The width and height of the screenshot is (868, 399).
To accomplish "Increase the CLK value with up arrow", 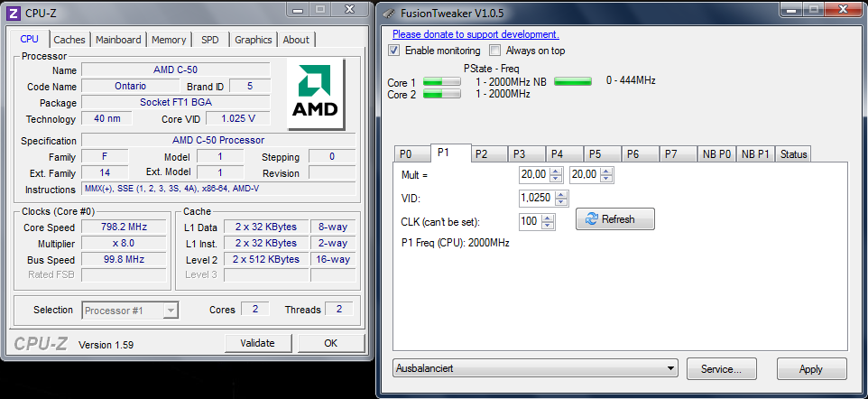I will click(x=548, y=218).
